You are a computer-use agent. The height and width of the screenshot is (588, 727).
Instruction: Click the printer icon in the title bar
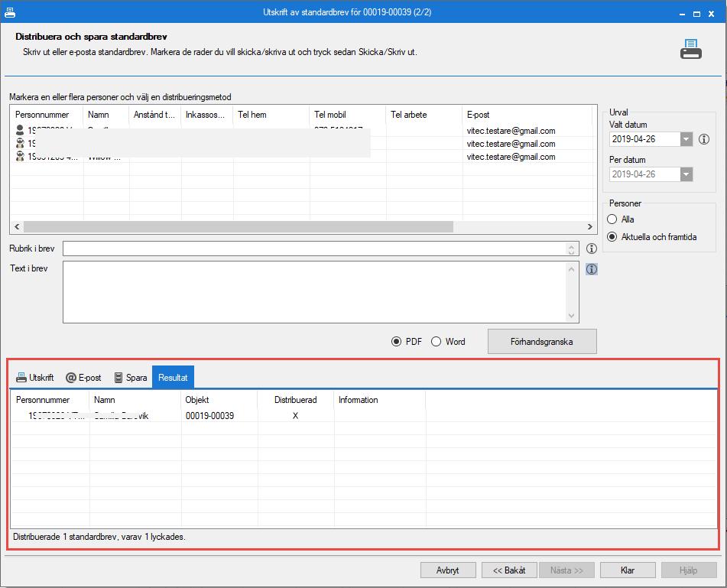(x=10, y=12)
